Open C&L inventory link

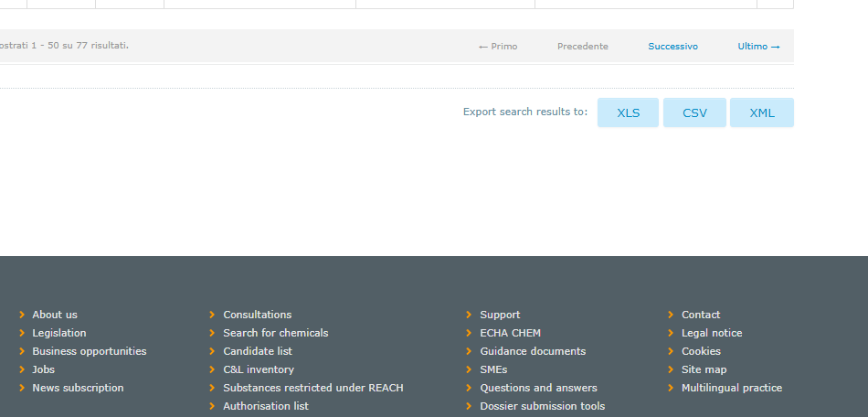tap(259, 369)
